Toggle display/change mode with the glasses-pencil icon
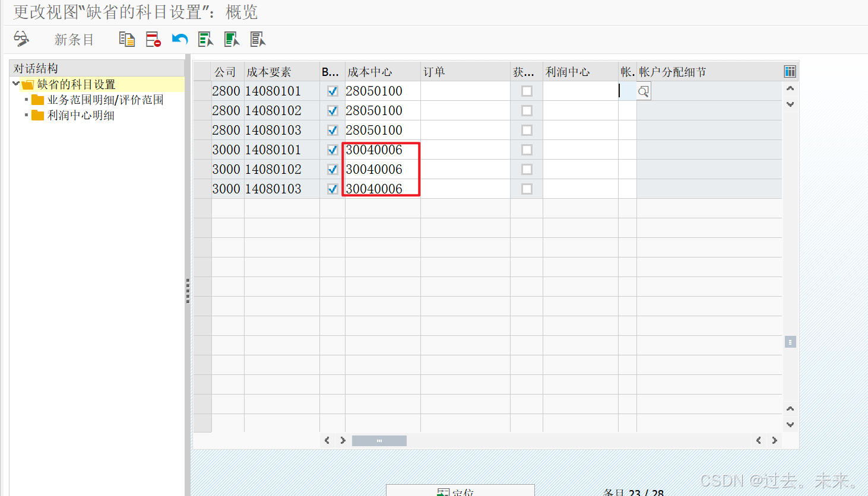This screenshot has width=868, height=496. coord(21,39)
